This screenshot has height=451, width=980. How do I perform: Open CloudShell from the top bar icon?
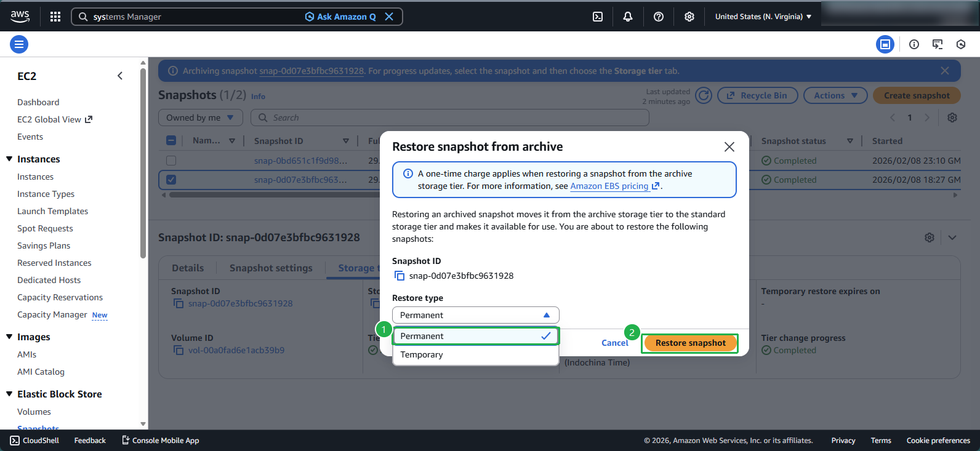598,17
